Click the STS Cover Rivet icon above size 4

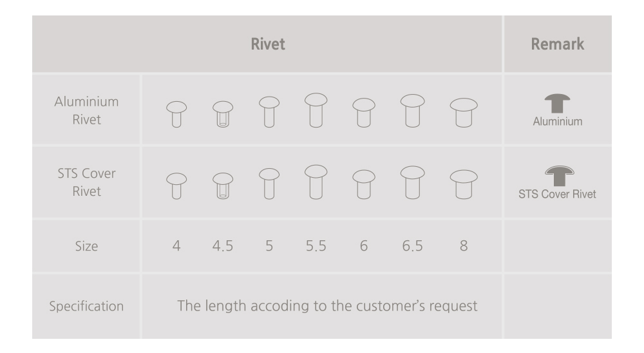point(176,186)
